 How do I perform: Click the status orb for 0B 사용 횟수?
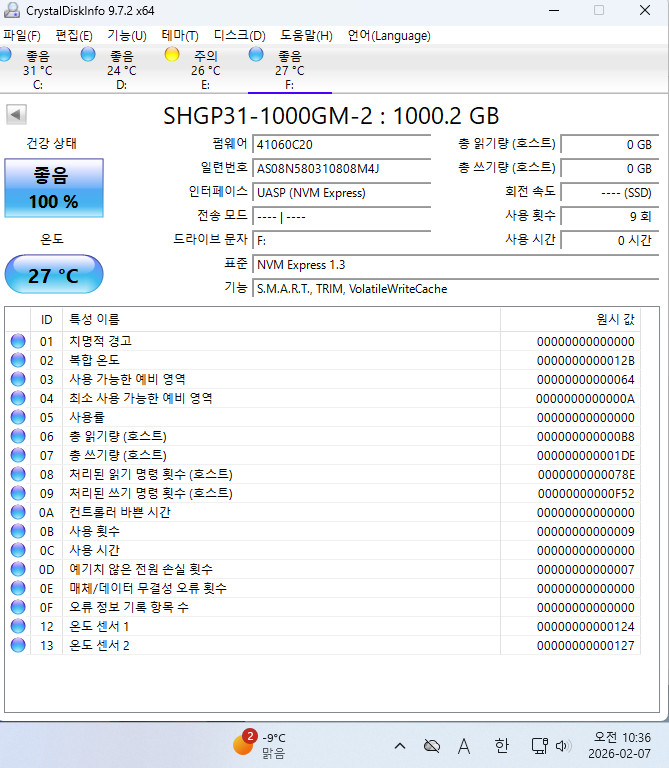coord(18,531)
